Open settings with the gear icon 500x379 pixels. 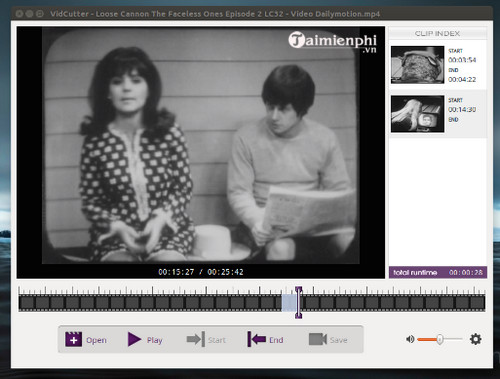(475, 339)
